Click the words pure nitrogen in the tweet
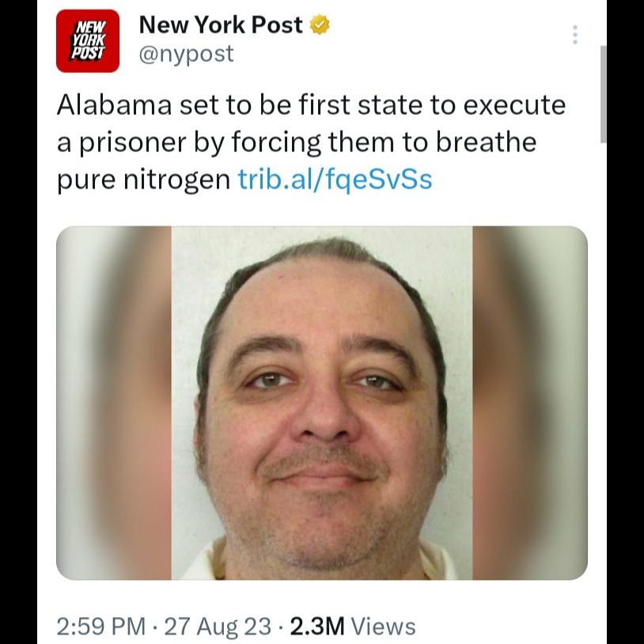 143,180
